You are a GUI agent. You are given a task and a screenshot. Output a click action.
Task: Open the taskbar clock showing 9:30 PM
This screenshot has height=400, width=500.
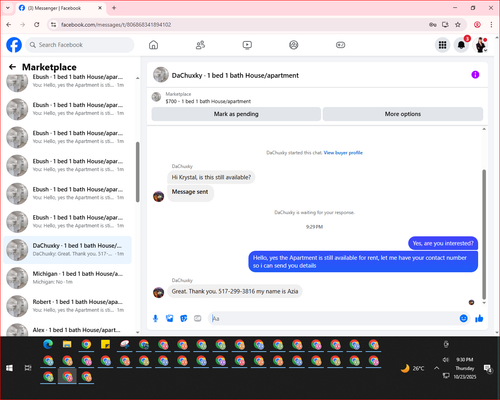tap(465, 368)
